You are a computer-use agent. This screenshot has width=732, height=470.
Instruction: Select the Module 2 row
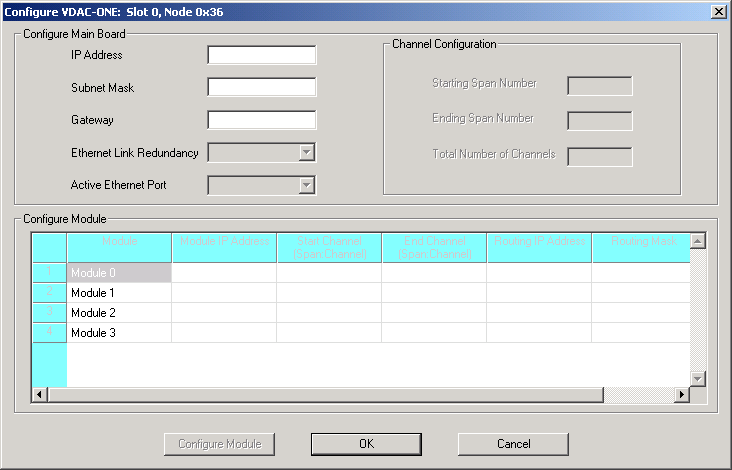click(119, 313)
